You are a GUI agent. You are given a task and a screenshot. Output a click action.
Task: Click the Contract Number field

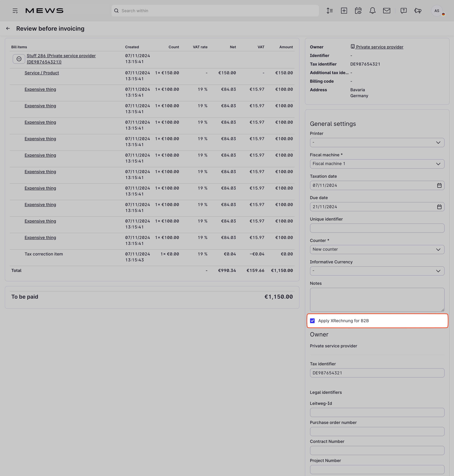[377, 451]
